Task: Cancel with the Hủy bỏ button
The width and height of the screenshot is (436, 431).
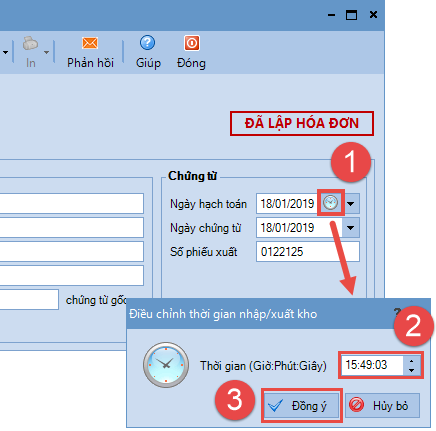Action: pos(382,405)
